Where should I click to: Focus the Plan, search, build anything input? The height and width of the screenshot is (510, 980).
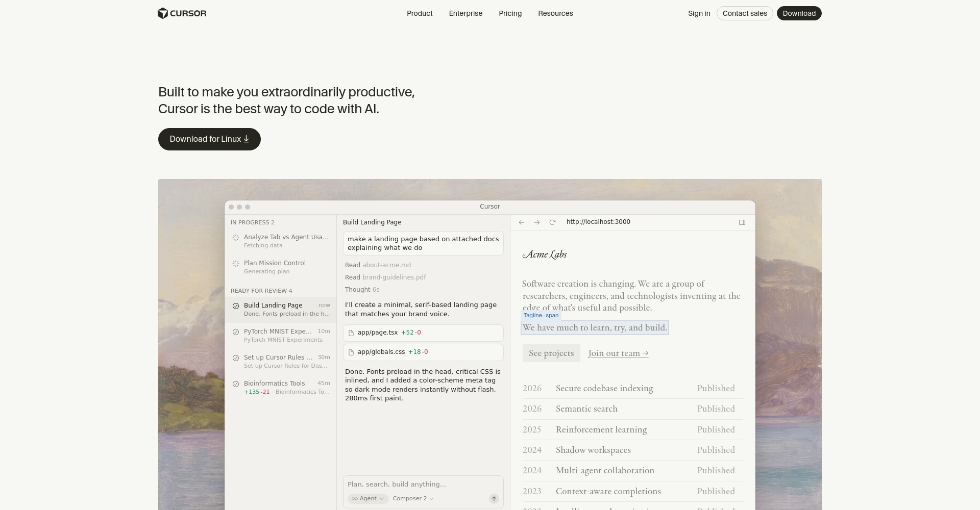coord(423,484)
